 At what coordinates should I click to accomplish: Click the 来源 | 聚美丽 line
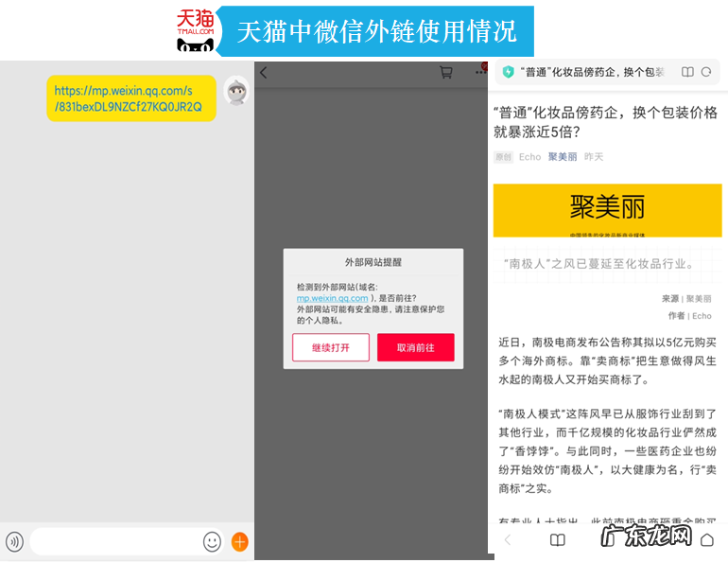pyautogui.click(x=686, y=299)
